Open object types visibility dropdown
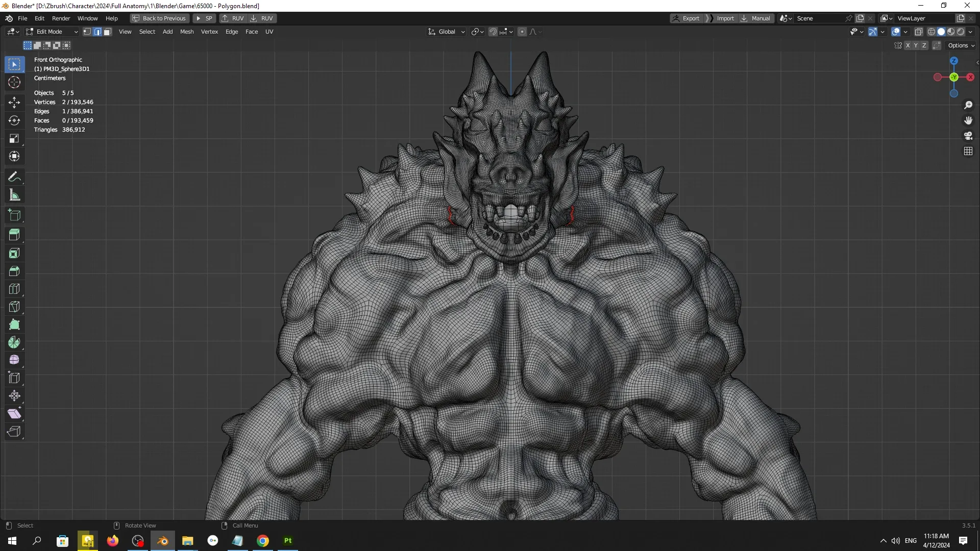The height and width of the screenshot is (551, 980). click(x=857, y=32)
